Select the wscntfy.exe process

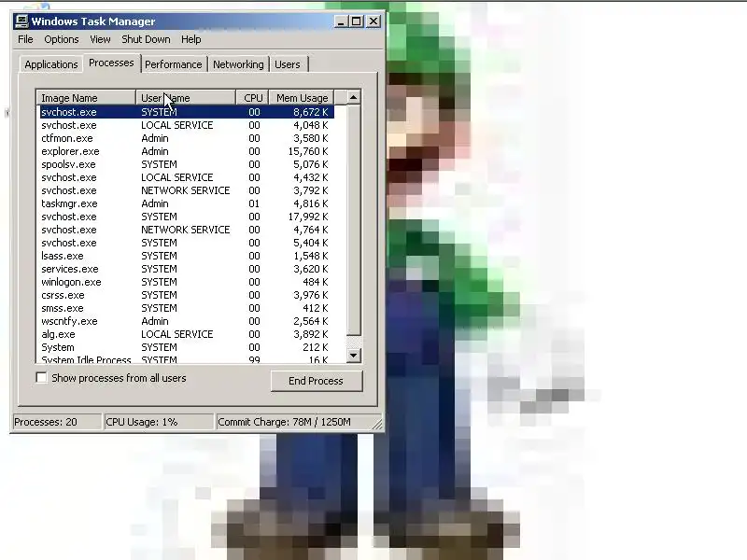[x=187, y=321]
